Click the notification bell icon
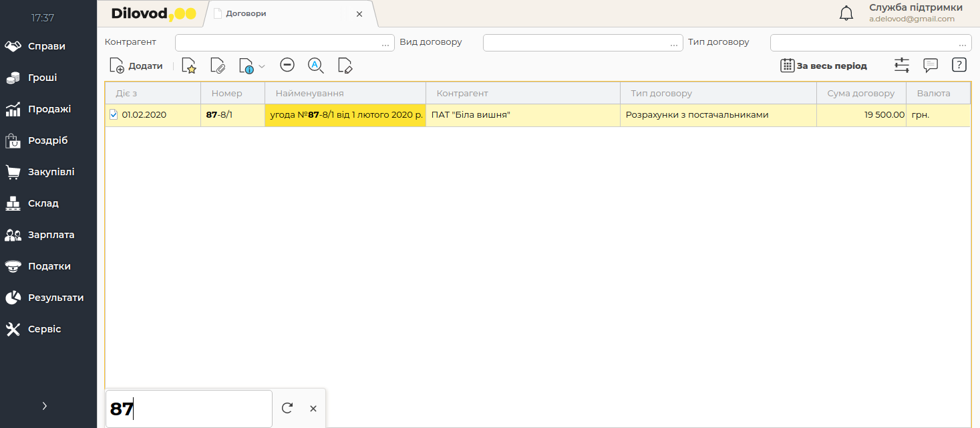This screenshot has height=428, width=980. tap(846, 13)
